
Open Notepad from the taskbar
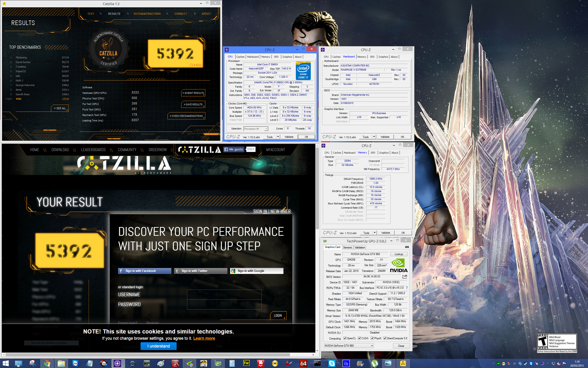point(90,363)
